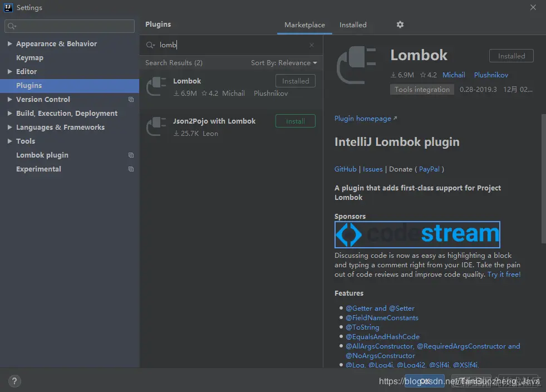546x392 pixels.
Task: Click the project-level icon beside Experimental
Action: 131,169
